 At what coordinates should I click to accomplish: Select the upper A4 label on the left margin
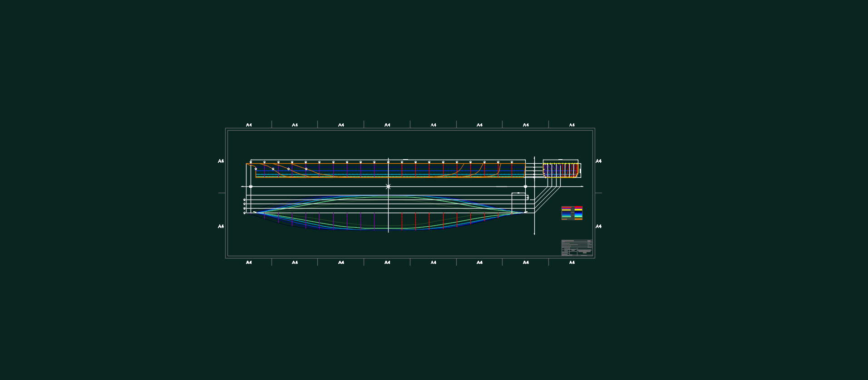coord(221,161)
